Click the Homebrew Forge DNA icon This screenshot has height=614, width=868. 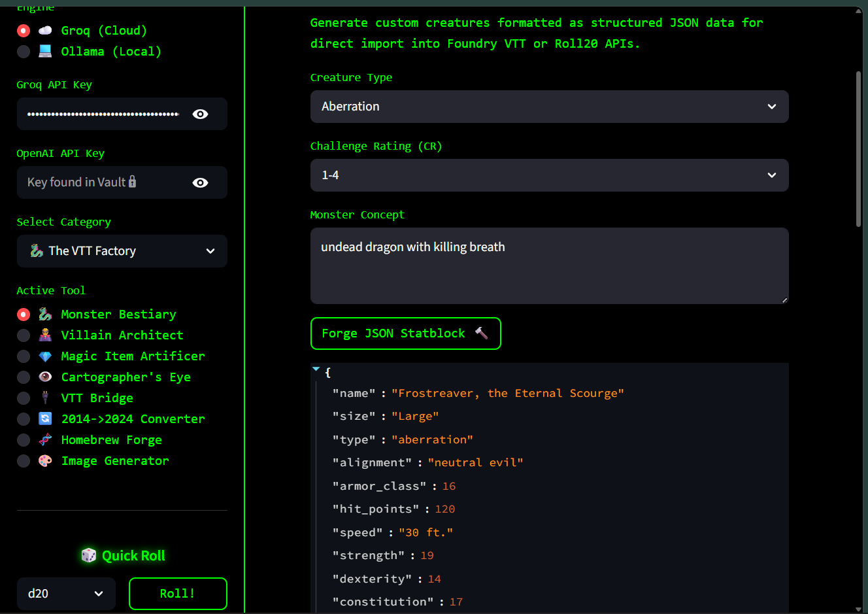[45, 439]
